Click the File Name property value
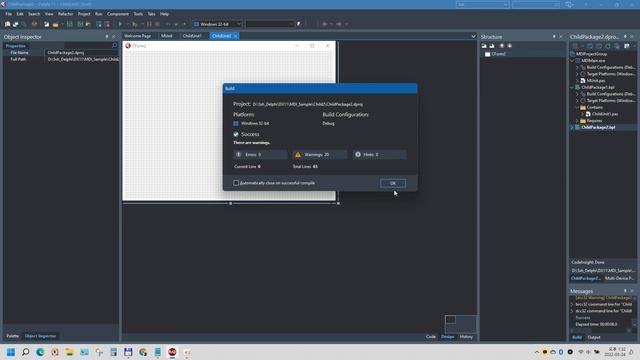This screenshot has height=360, width=640. pyautogui.click(x=82, y=53)
